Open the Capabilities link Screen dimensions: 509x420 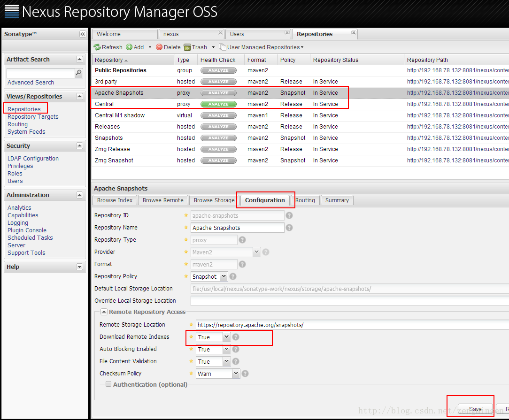(23, 215)
